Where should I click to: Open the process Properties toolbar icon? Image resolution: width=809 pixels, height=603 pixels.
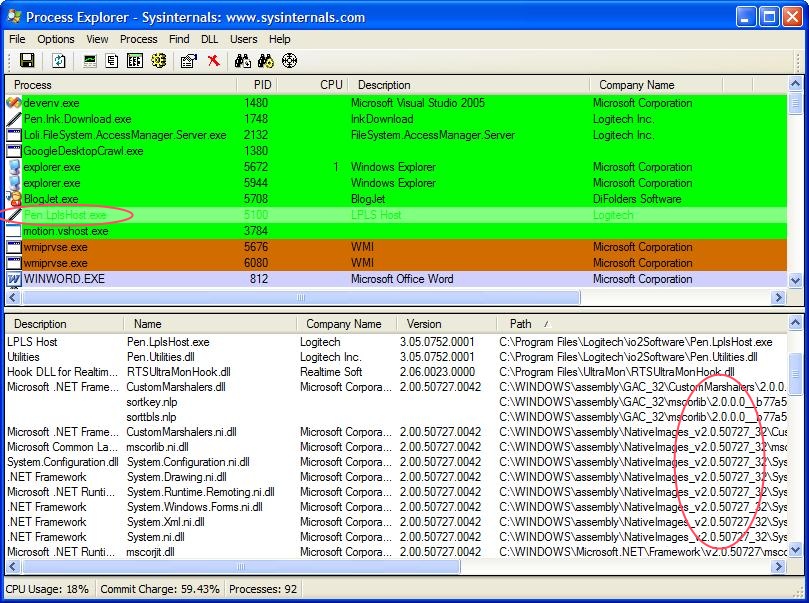point(188,61)
